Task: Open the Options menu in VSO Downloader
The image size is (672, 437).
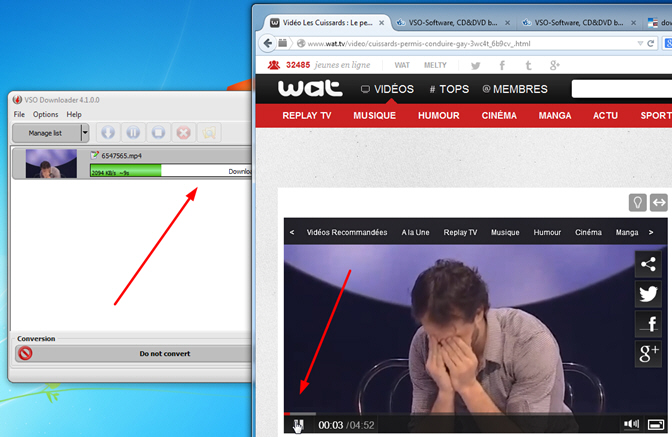Action: coord(45,114)
